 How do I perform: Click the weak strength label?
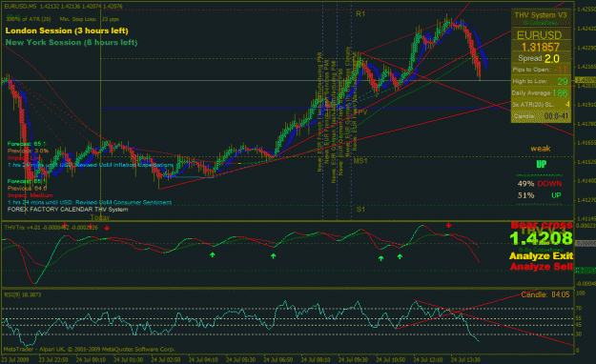pos(541,149)
